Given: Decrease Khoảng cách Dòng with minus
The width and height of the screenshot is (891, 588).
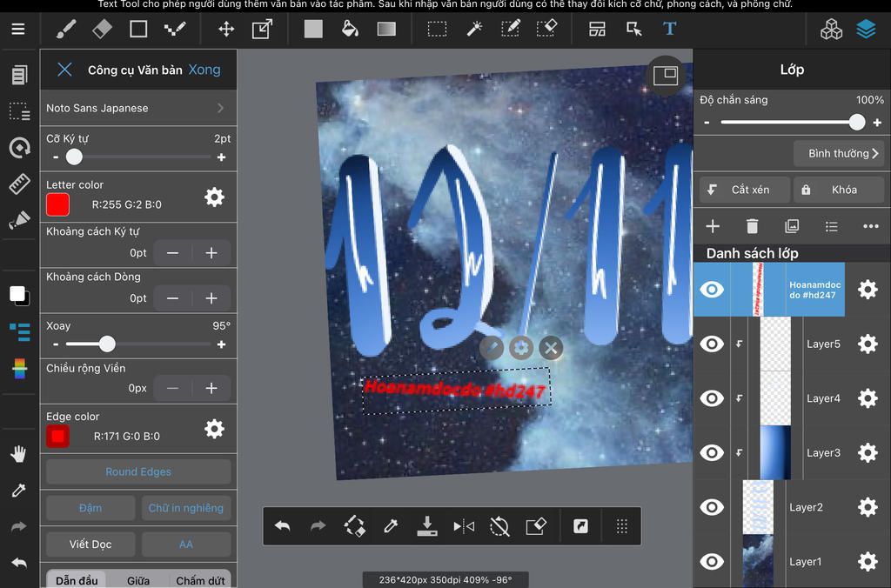Looking at the screenshot, I should tap(173, 298).
